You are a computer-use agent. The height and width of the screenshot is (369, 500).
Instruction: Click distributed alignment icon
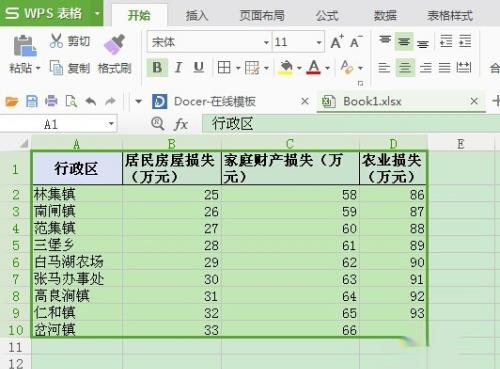[464, 68]
